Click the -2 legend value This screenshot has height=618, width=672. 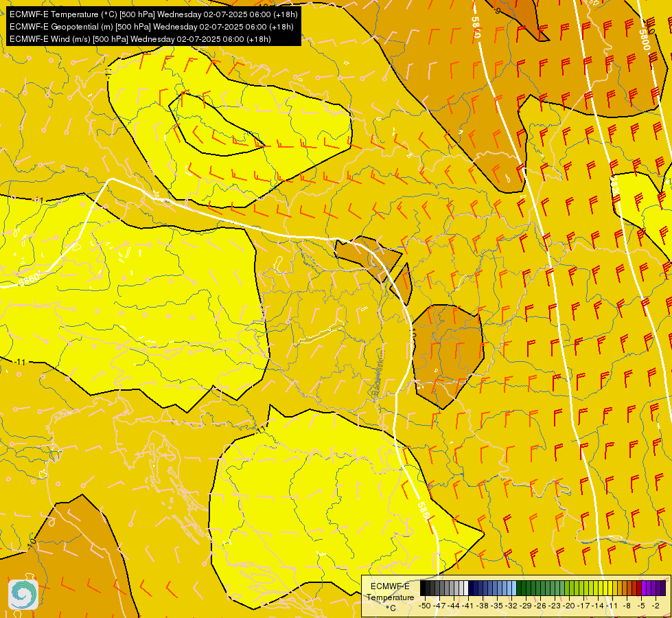656,606
